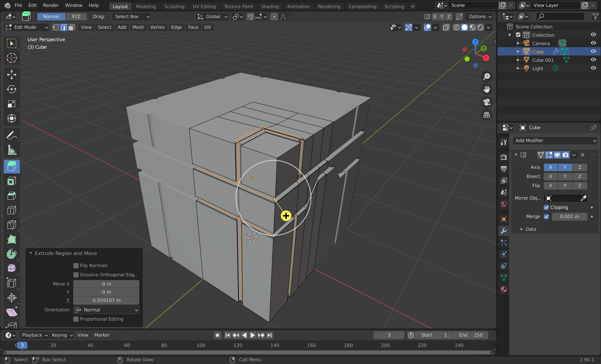Hide the Cube.001 object in outliner
Image resolution: width=601 pixels, height=364 pixels.
[x=593, y=60]
